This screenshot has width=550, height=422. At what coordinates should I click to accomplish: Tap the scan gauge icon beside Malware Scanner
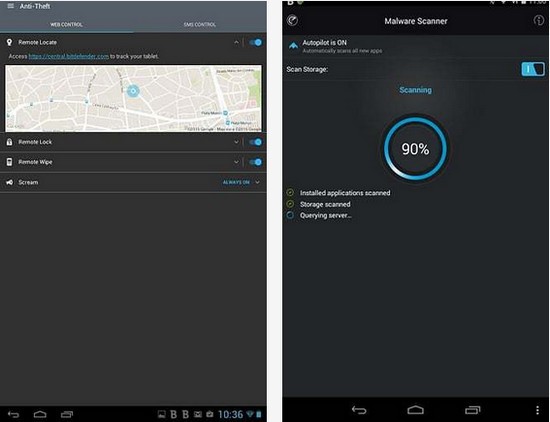click(x=293, y=20)
